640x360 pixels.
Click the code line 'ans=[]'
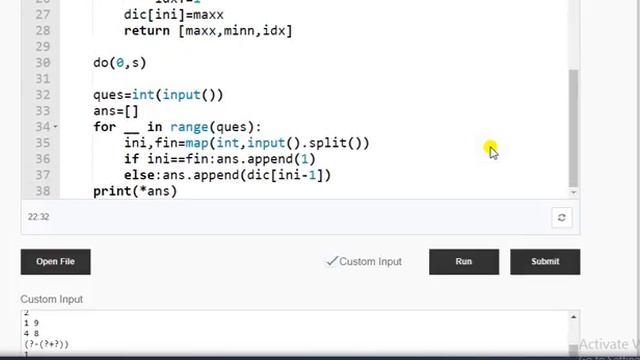[116, 111]
